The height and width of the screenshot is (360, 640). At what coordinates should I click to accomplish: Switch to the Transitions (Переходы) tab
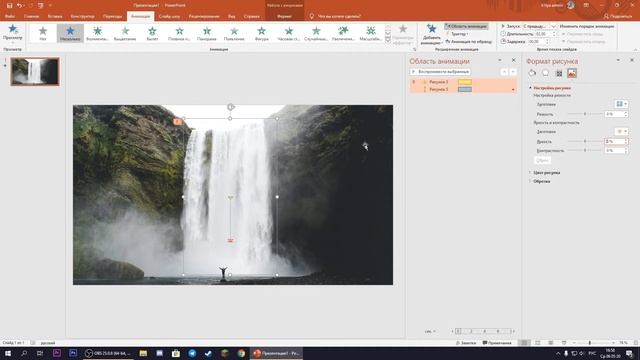click(112, 16)
